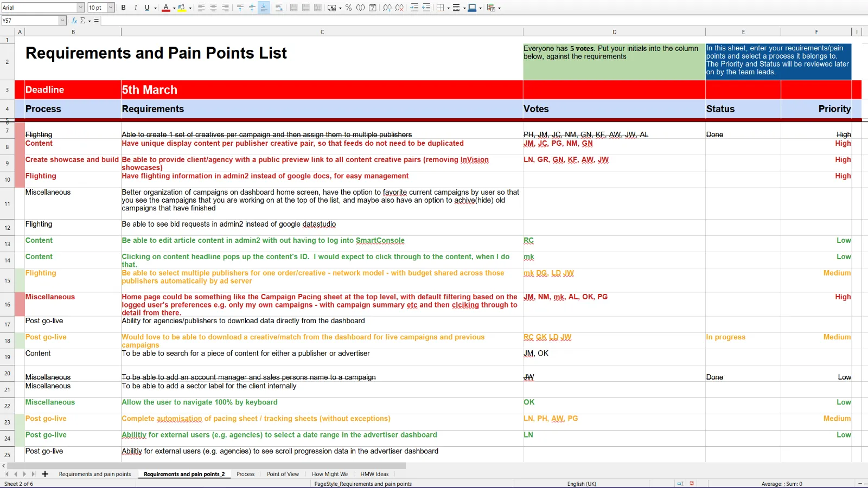This screenshot has width=868, height=488.
Task: Switch to Process sheet tab
Action: [245, 474]
